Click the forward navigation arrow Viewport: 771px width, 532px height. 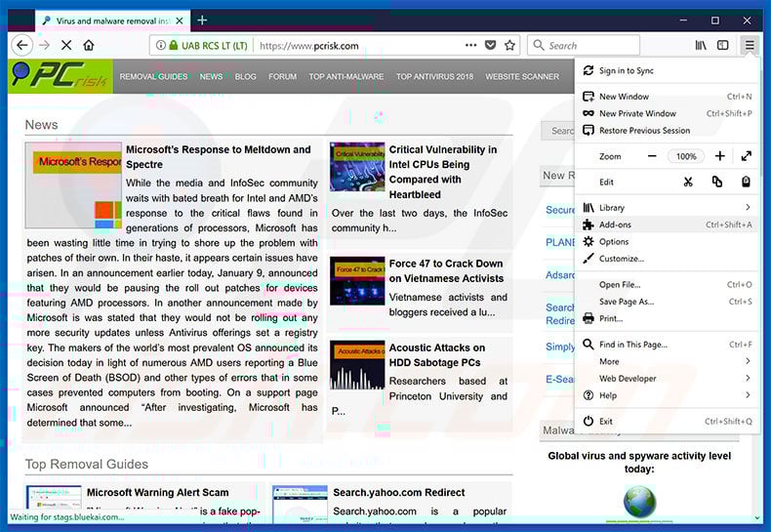click(x=45, y=45)
